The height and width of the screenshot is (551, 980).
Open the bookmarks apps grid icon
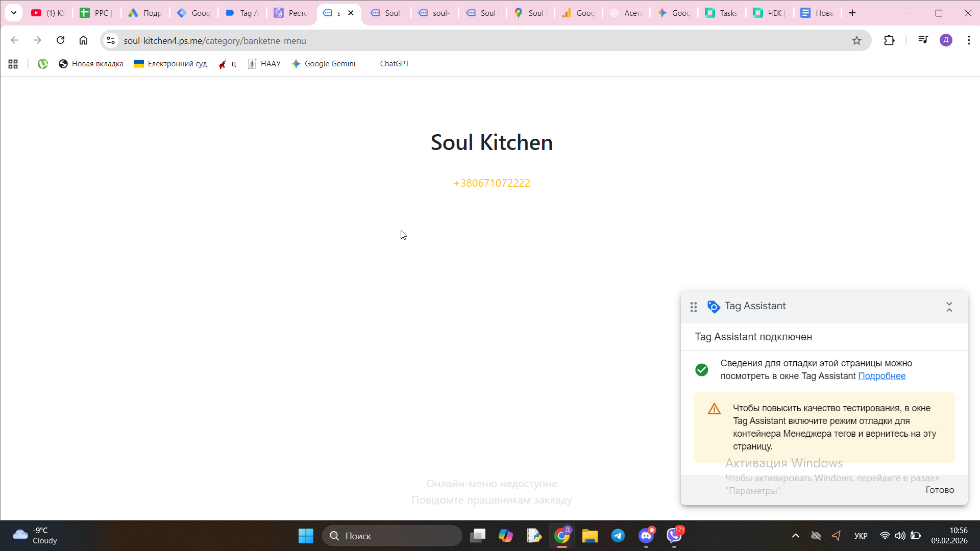pyautogui.click(x=13, y=64)
